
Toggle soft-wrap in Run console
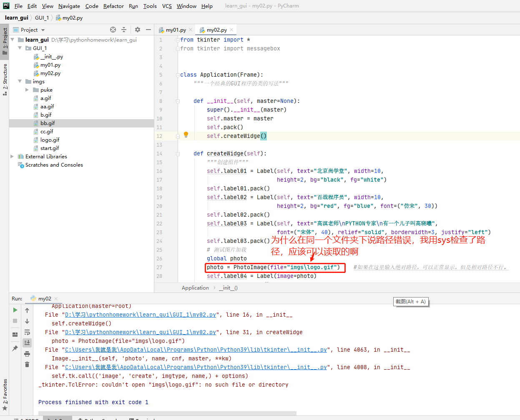pyautogui.click(x=27, y=332)
